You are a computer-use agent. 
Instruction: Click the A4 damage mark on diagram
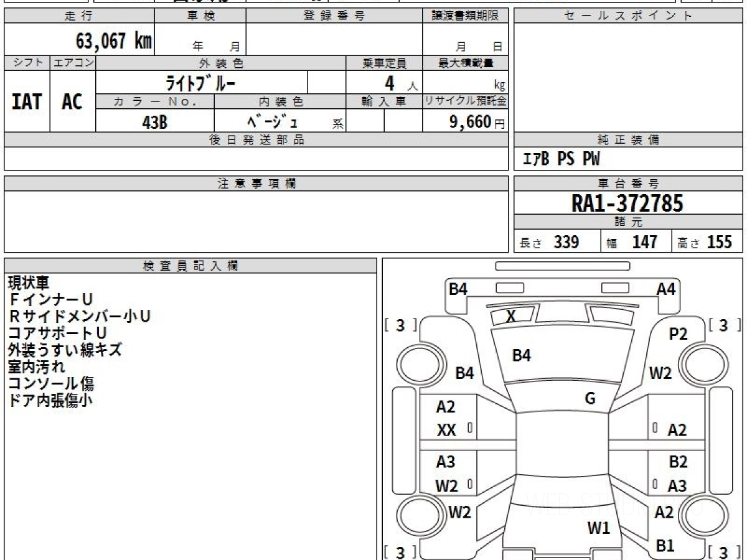click(666, 289)
